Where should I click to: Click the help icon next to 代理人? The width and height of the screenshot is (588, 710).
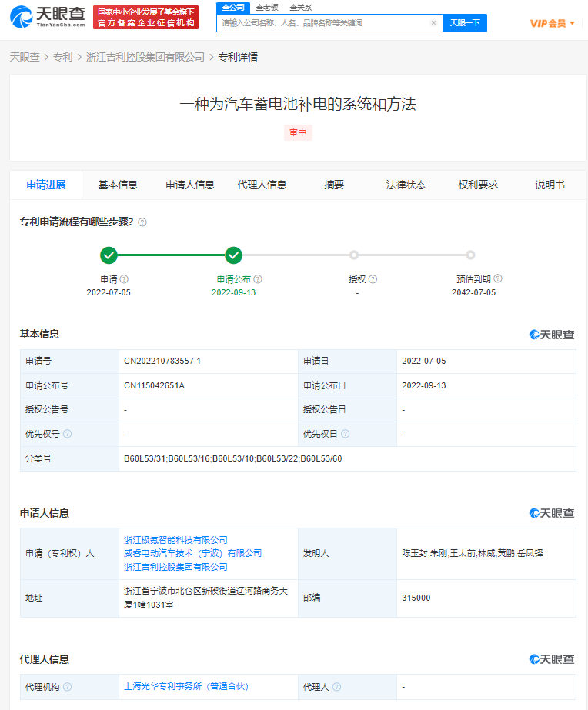[x=336, y=687]
